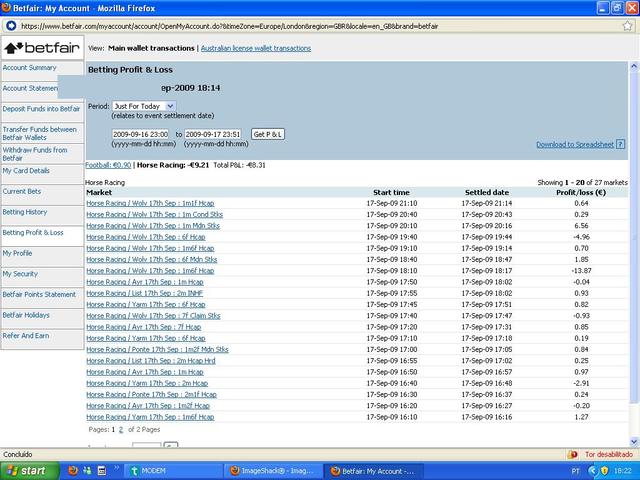This screenshot has height=480, width=640.
Task: Open Wolv 1m6f Hcap market starting 19:10
Action: [150, 248]
